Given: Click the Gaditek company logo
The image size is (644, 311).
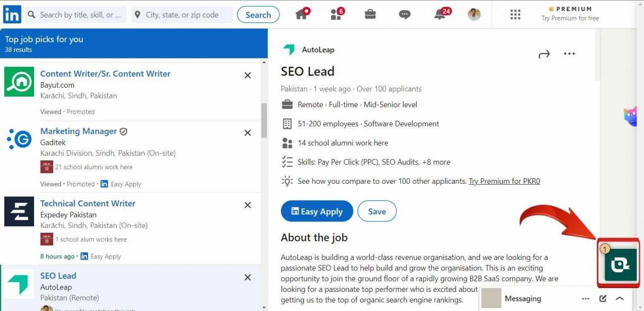Looking at the screenshot, I should [x=19, y=139].
